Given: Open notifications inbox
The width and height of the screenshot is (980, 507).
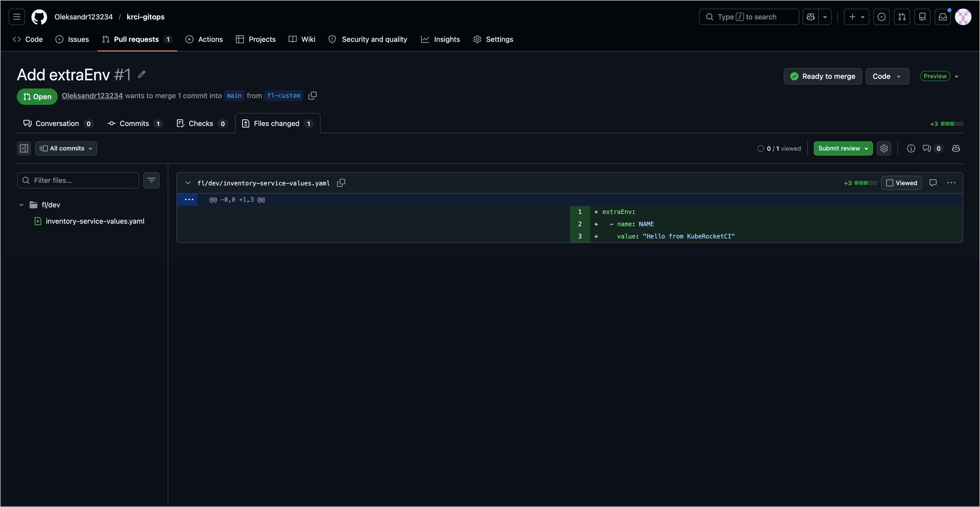Looking at the screenshot, I should point(943,17).
